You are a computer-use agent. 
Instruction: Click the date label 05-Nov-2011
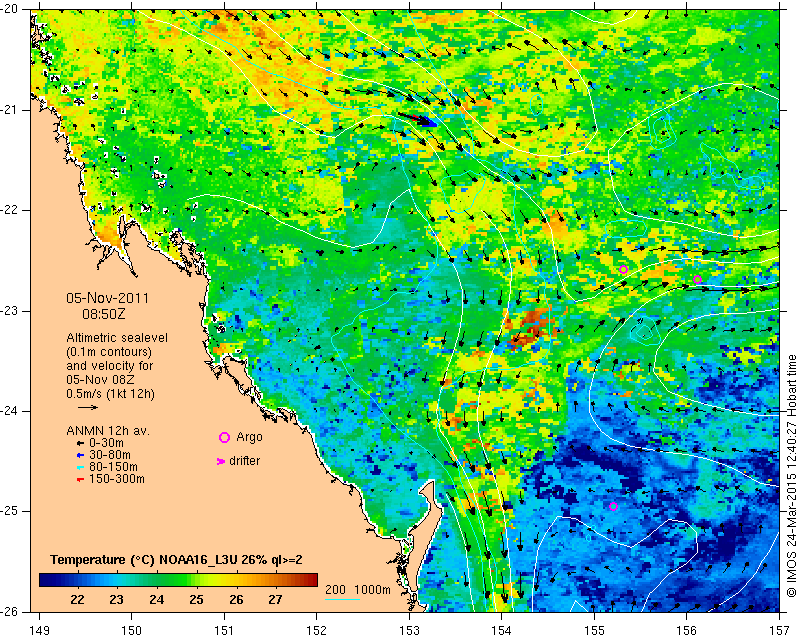click(108, 298)
